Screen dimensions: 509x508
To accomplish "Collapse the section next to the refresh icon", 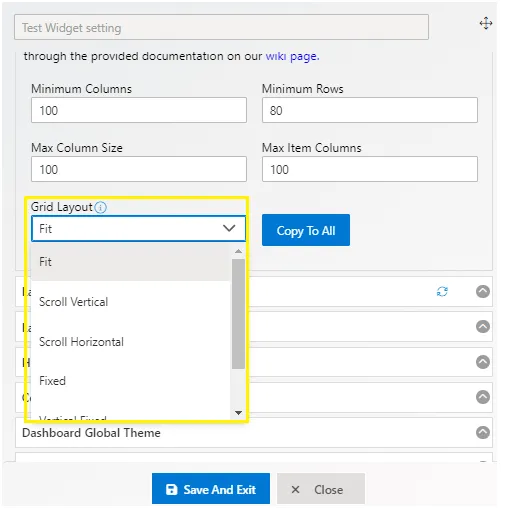I will pos(482,291).
